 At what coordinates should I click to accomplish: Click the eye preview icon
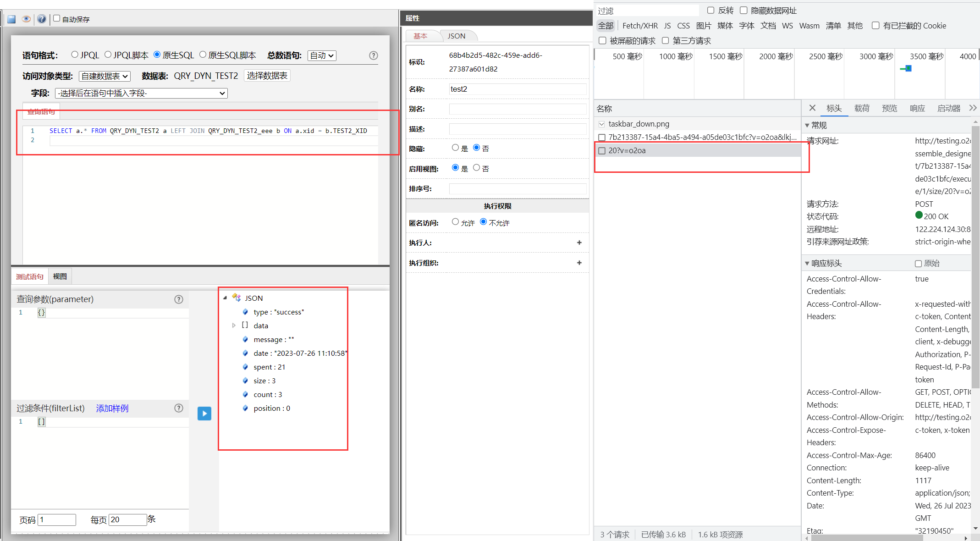(26, 19)
